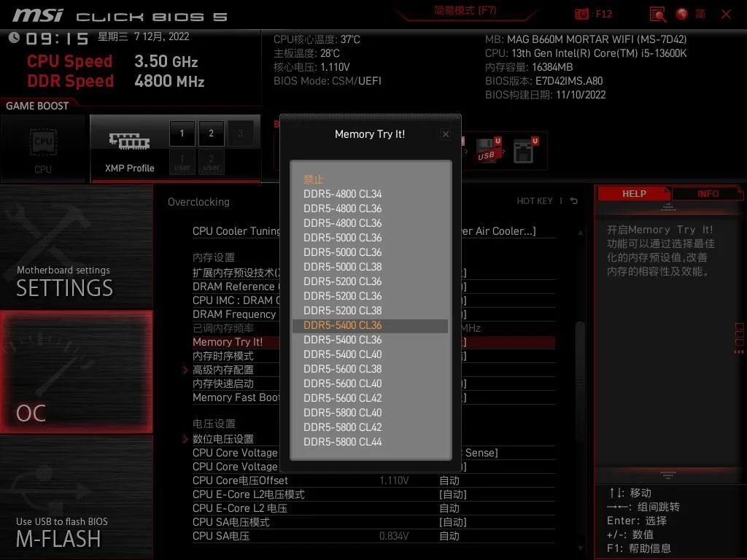Screen dimensions: 747x560
Task: Expand 数位电压设置 submenu
Action: [222, 439]
